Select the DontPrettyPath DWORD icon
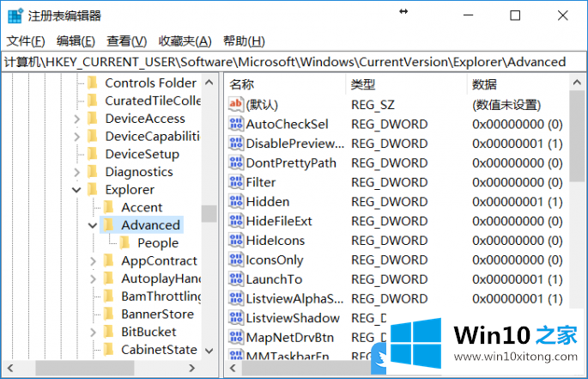 tap(235, 162)
